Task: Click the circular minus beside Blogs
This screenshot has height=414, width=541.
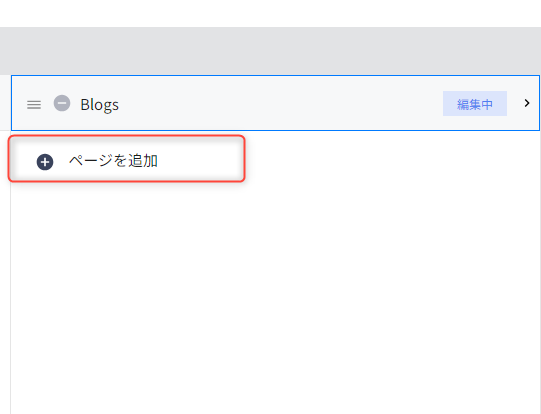Action: coord(62,103)
